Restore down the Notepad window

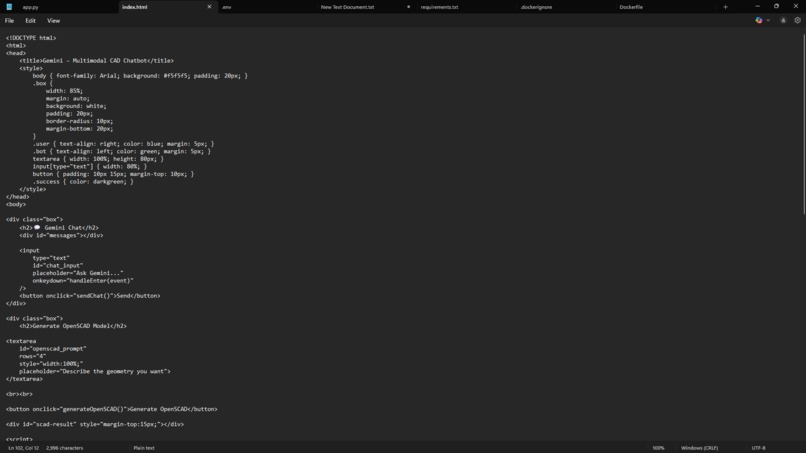(x=776, y=6)
